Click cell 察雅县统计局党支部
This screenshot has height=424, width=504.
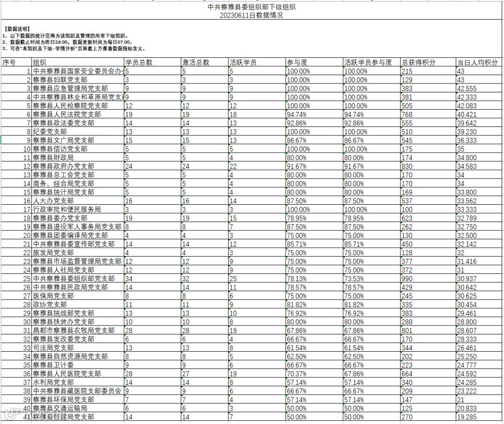point(78,192)
